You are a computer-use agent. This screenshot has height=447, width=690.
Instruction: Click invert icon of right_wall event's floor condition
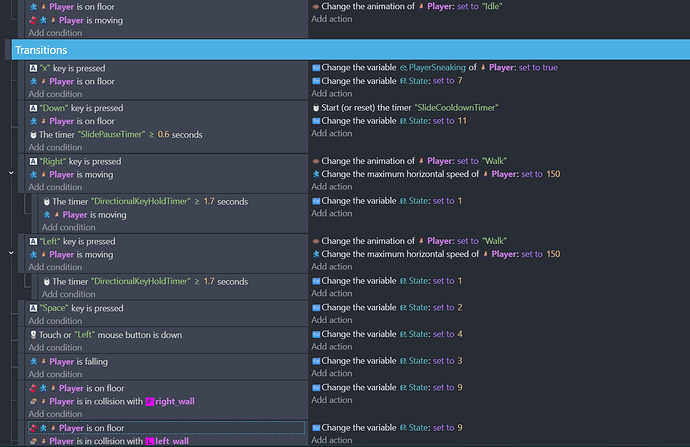click(x=33, y=388)
